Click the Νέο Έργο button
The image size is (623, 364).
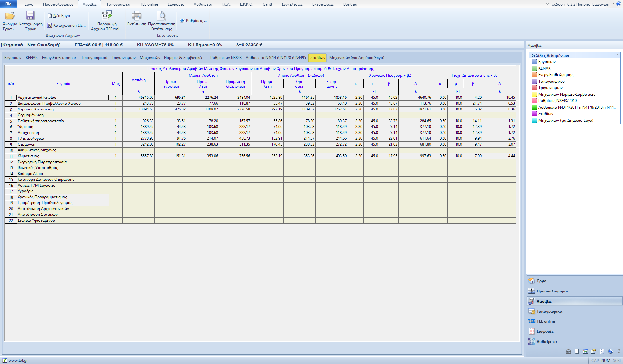59,16
